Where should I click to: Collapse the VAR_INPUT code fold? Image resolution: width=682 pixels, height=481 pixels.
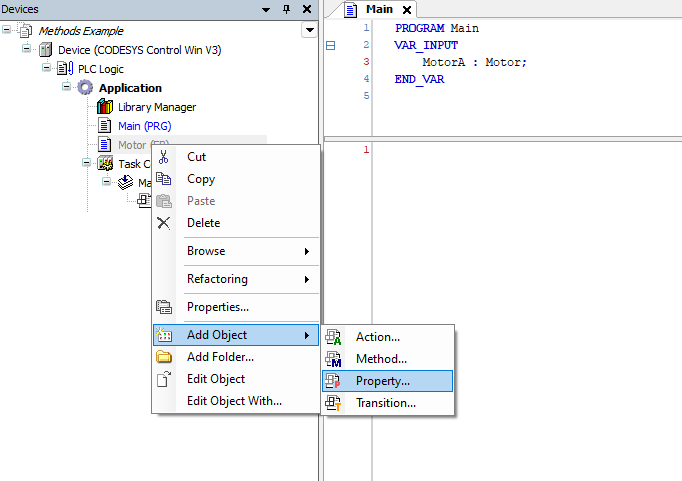pyautogui.click(x=331, y=45)
